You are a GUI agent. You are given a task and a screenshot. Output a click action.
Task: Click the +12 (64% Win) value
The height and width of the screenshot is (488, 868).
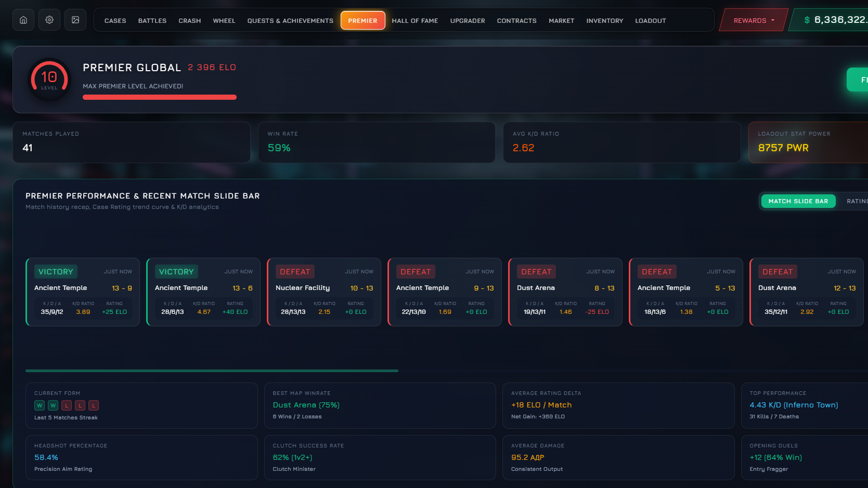pos(775,457)
